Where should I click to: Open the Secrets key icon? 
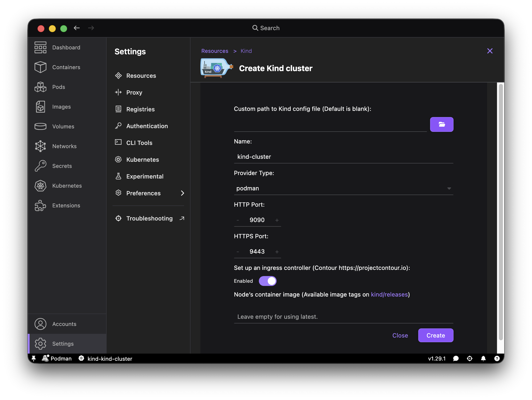(x=40, y=166)
